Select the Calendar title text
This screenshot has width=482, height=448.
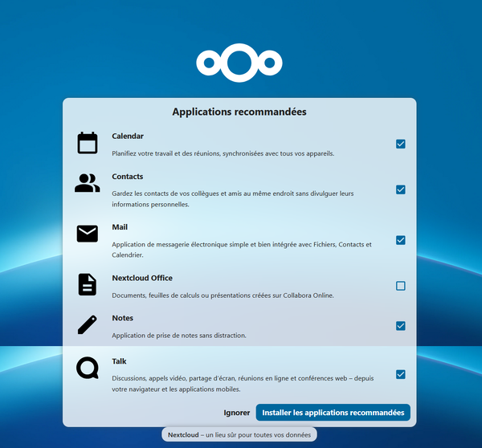click(128, 136)
